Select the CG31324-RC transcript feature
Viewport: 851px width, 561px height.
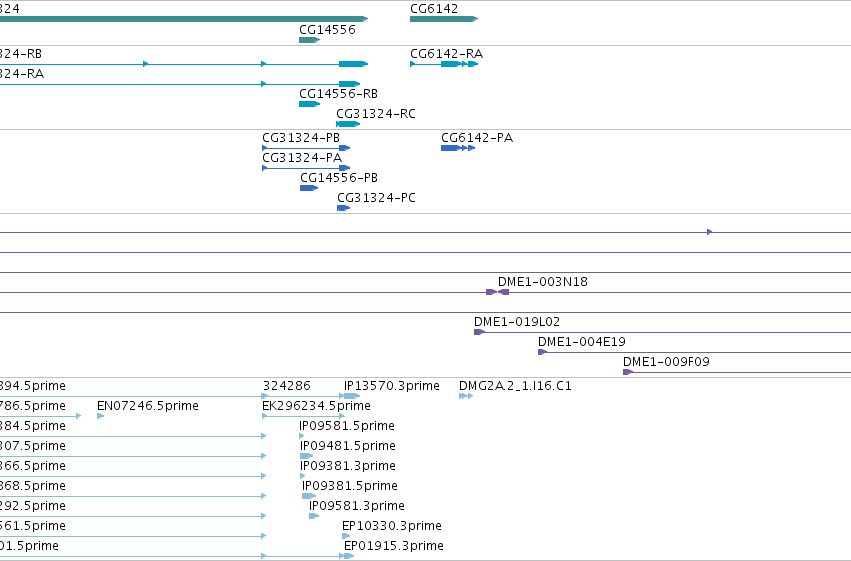tap(348, 124)
